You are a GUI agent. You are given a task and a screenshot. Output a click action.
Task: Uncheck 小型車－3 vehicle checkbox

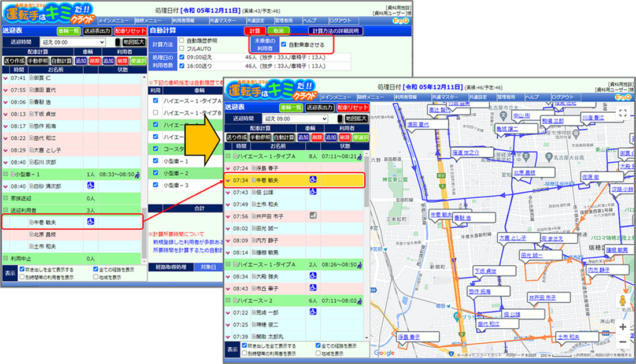[x=156, y=185]
